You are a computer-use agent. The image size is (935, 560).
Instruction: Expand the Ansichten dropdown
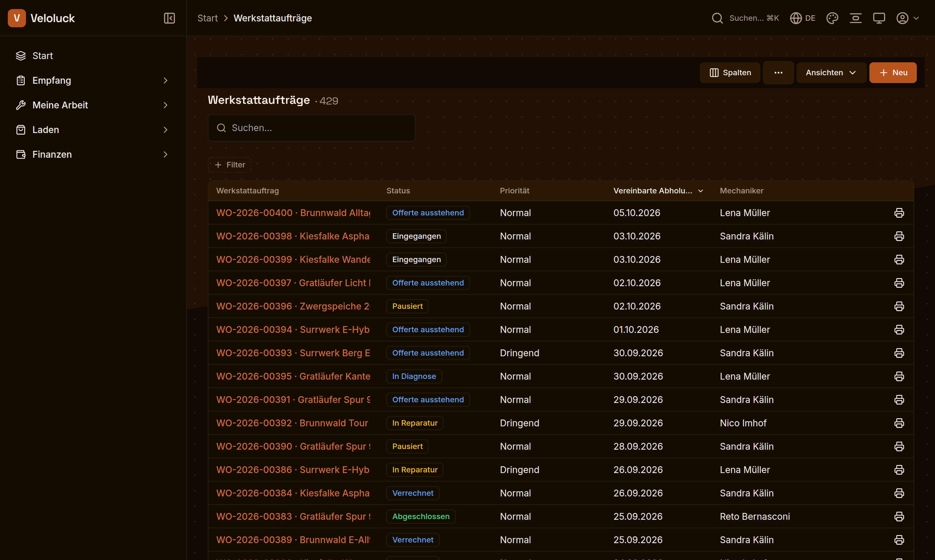click(831, 72)
